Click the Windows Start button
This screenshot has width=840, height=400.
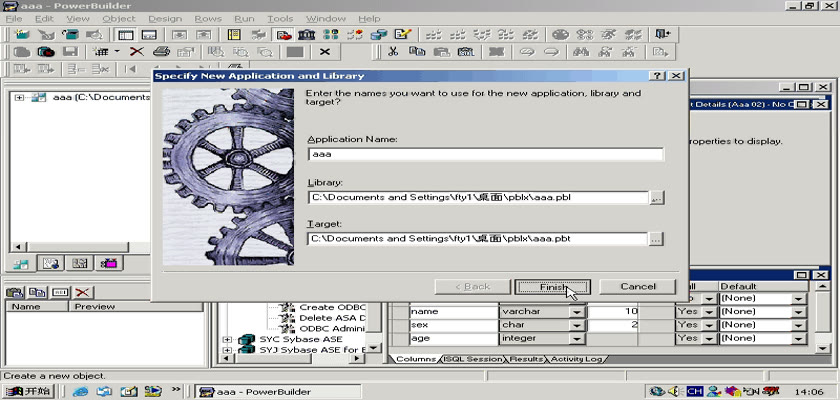[x=27, y=391]
